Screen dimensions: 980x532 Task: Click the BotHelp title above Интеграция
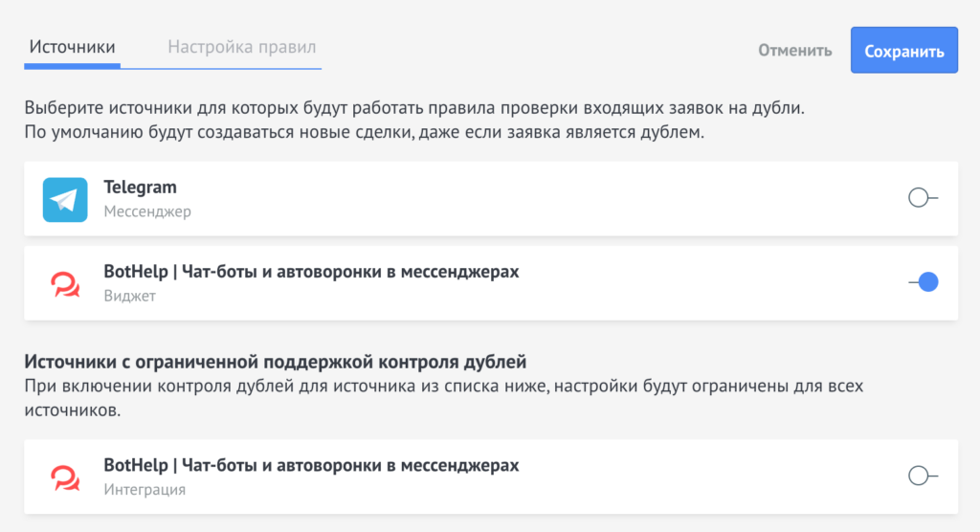click(x=311, y=465)
